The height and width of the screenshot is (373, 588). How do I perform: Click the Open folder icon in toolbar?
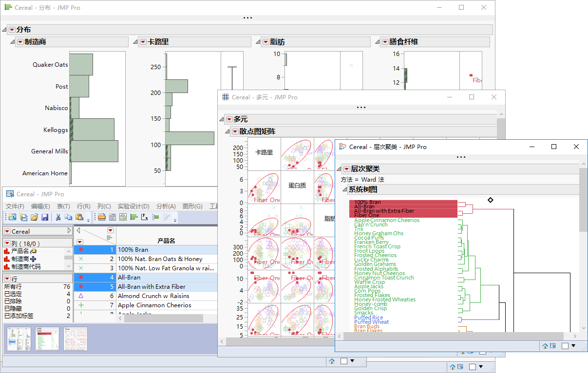[x=34, y=217]
